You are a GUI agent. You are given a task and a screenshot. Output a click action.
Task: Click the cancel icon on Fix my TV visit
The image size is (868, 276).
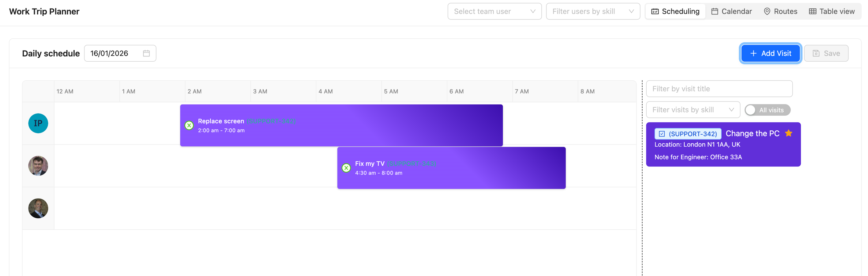pyautogui.click(x=346, y=168)
